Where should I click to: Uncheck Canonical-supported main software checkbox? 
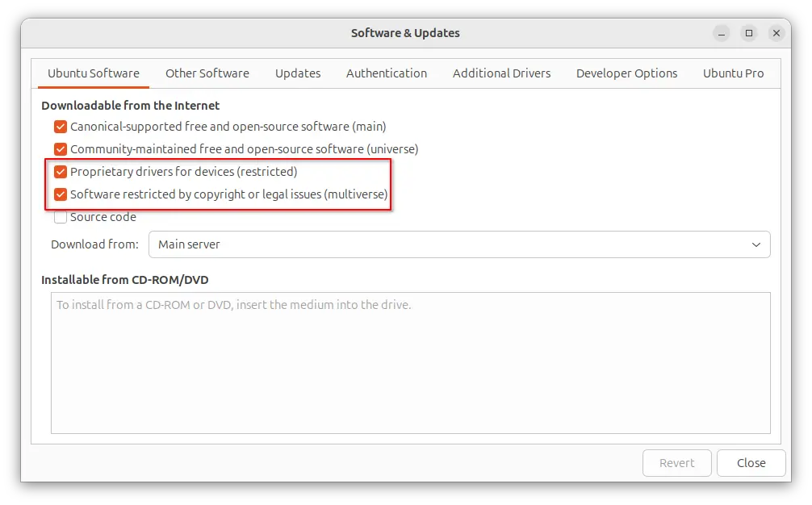(61, 127)
